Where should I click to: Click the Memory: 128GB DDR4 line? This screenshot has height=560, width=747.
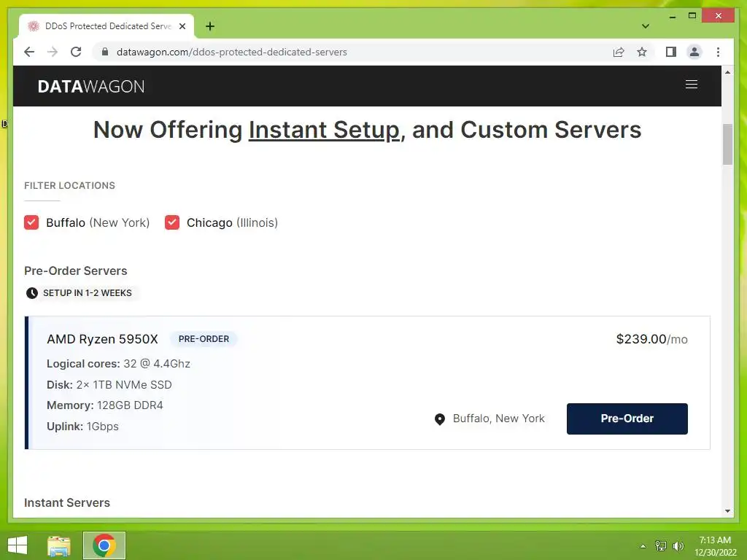tap(105, 405)
